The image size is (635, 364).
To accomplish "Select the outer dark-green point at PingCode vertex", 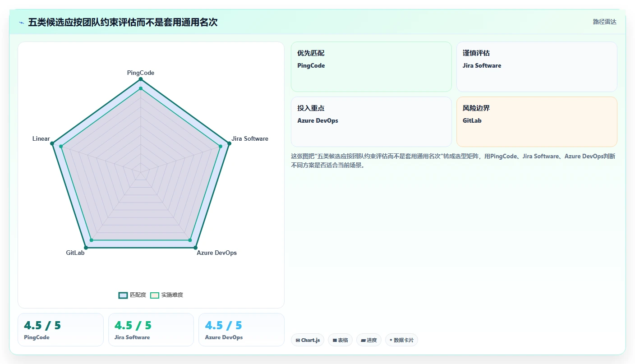I will point(141,79).
